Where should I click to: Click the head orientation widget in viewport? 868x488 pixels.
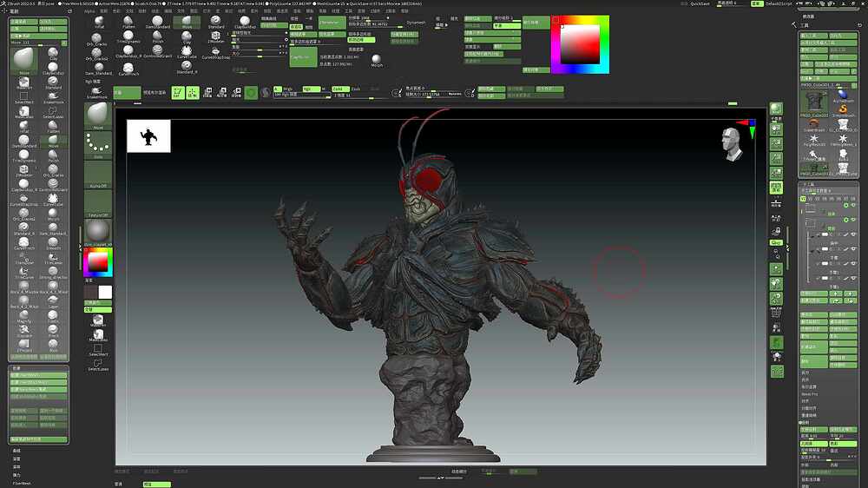click(732, 144)
